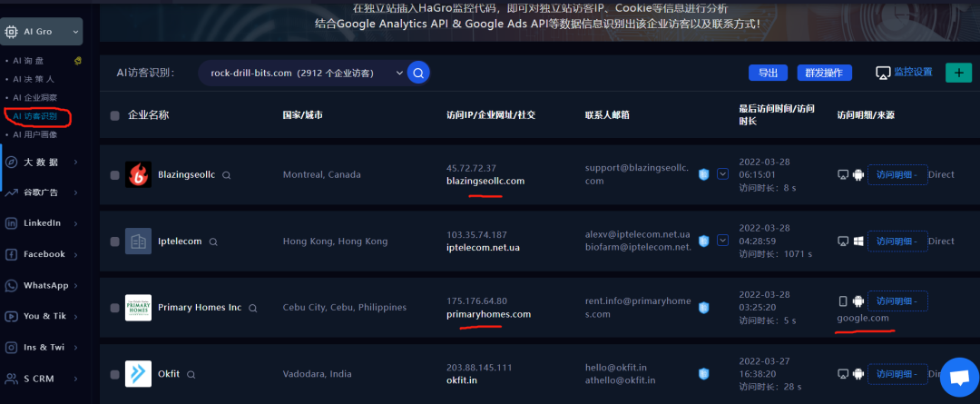Expand email dropdown in Iptelecom row

click(722, 241)
